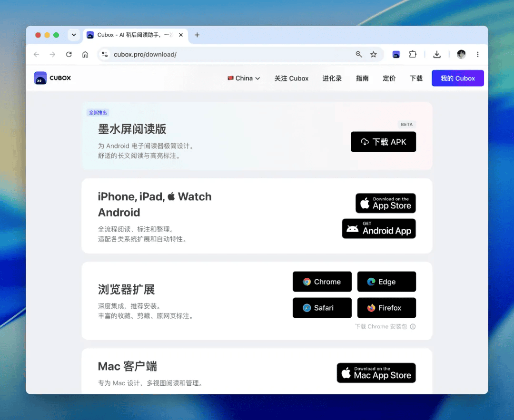
Task: Open the extensions puzzle icon
Action: coord(413,54)
